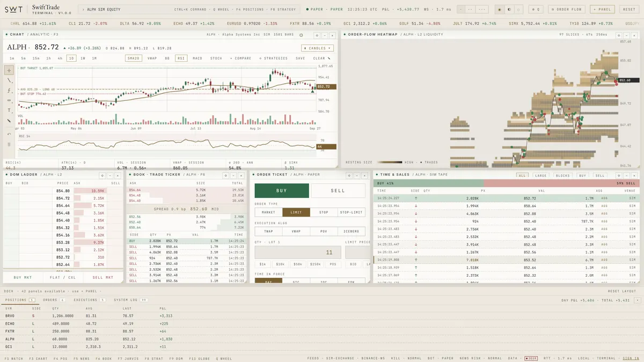
Task: Click the Order Flow layout button
Action: (567, 10)
